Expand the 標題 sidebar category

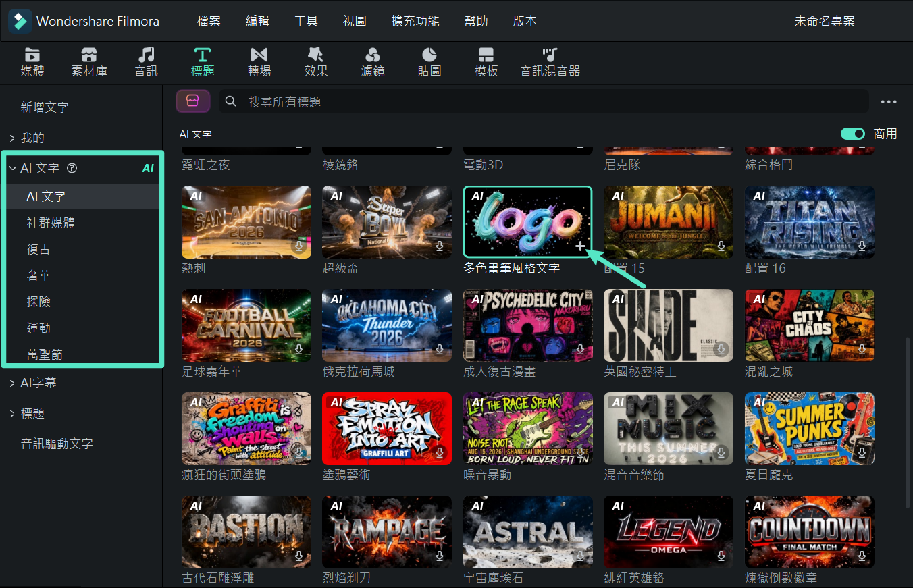click(12, 413)
